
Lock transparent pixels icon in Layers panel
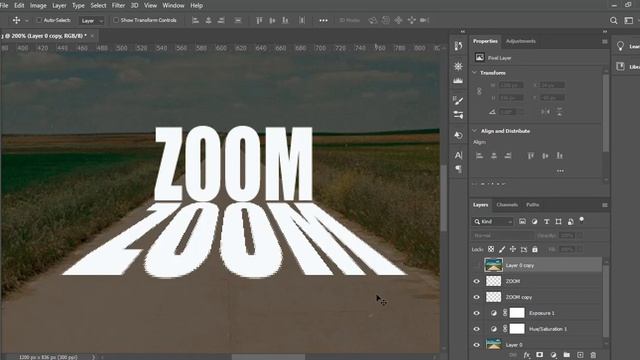click(x=491, y=249)
